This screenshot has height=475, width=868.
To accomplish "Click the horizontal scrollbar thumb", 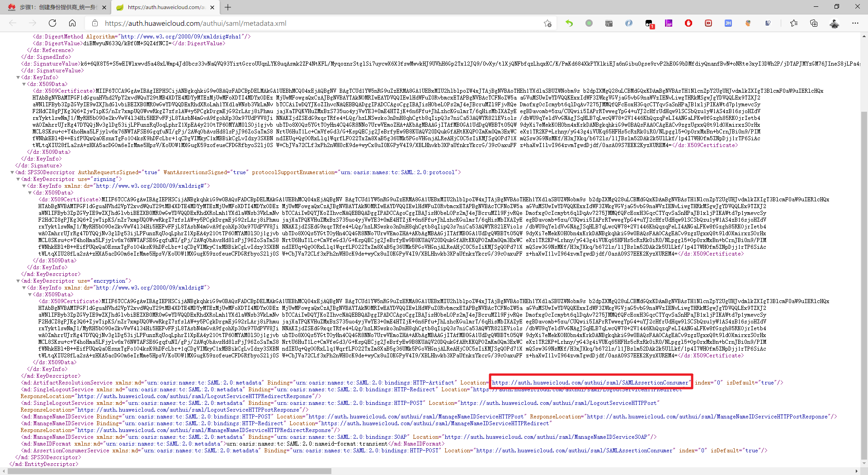I will pos(170,471).
